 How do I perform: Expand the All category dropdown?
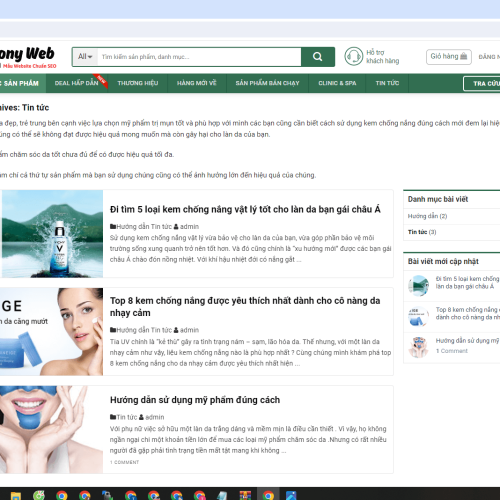pos(85,57)
